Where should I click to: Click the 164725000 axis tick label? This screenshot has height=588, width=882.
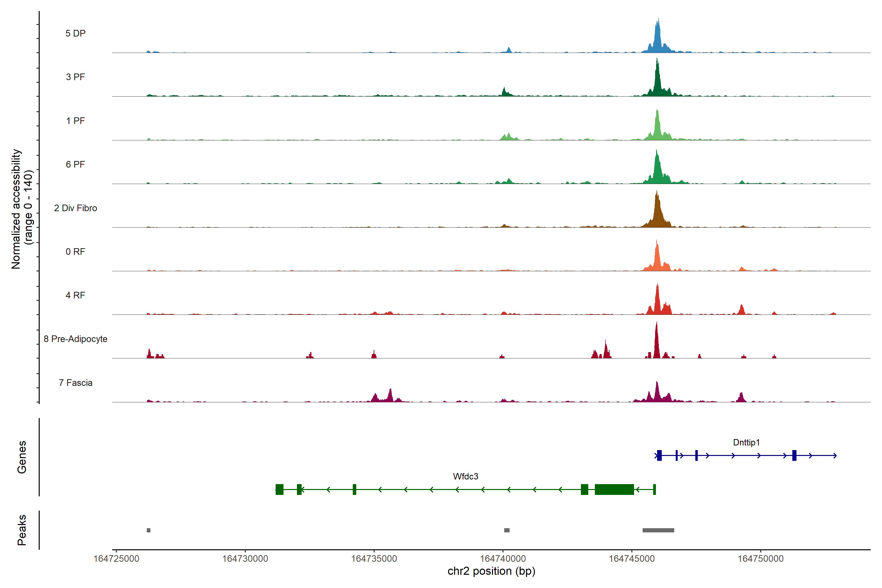coord(116,559)
